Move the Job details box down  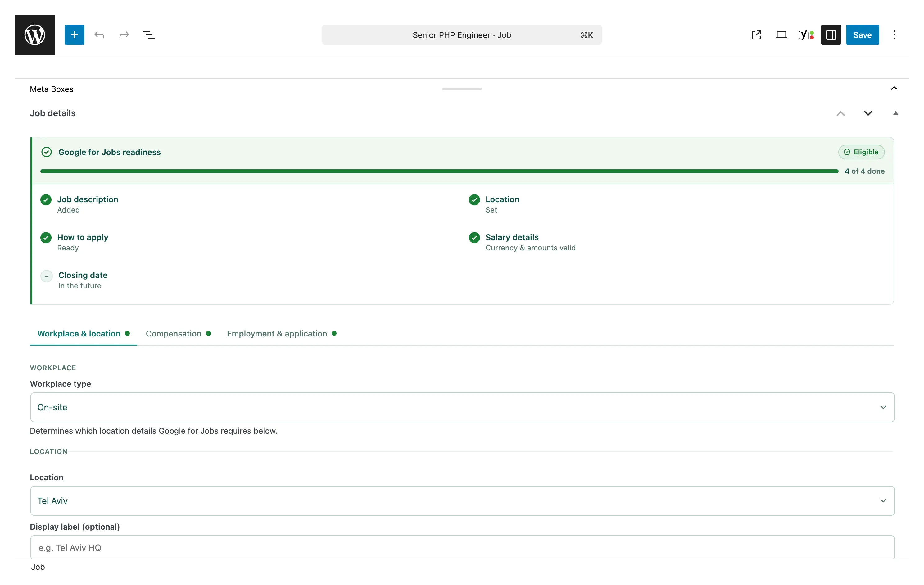point(868,113)
